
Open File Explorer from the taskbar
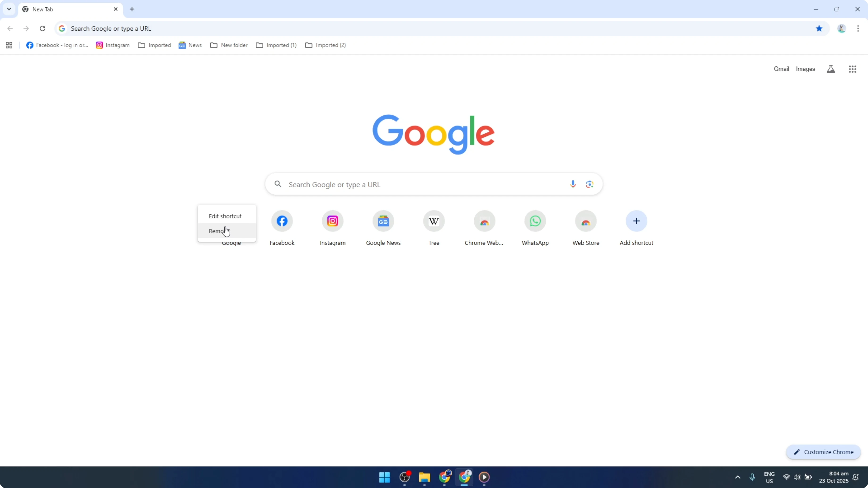pos(424,477)
